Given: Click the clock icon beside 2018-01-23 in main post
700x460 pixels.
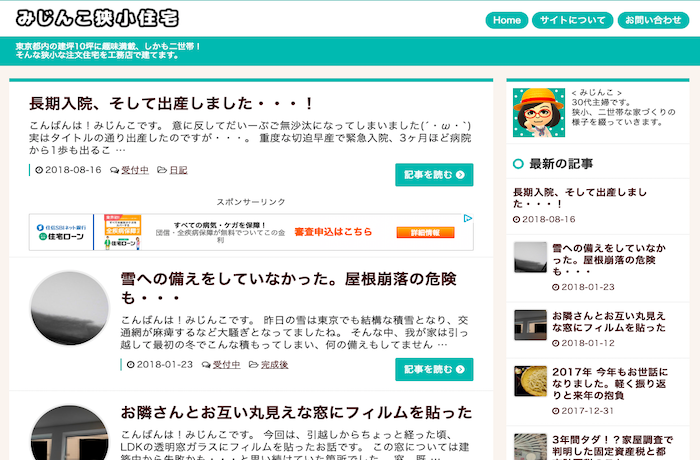Looking at the screenshot, I should coord(130,365).
